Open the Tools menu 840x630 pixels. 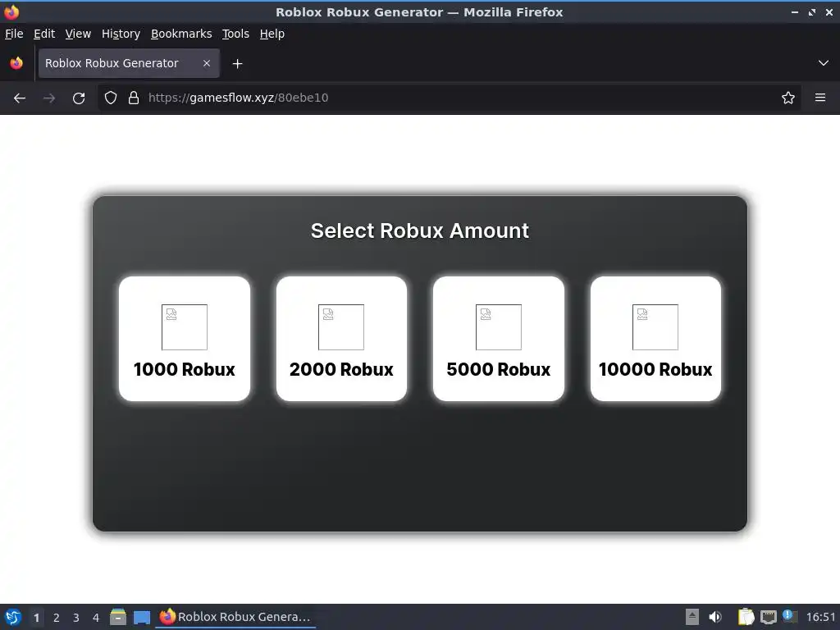(x=235, y=34)
